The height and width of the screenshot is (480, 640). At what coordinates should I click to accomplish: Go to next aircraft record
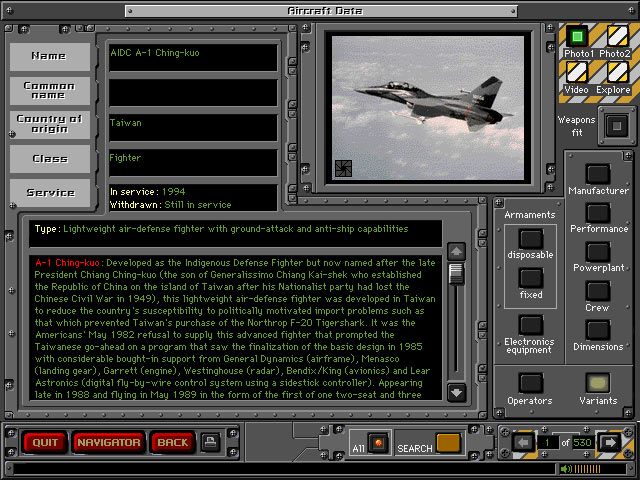coord(610,443)
